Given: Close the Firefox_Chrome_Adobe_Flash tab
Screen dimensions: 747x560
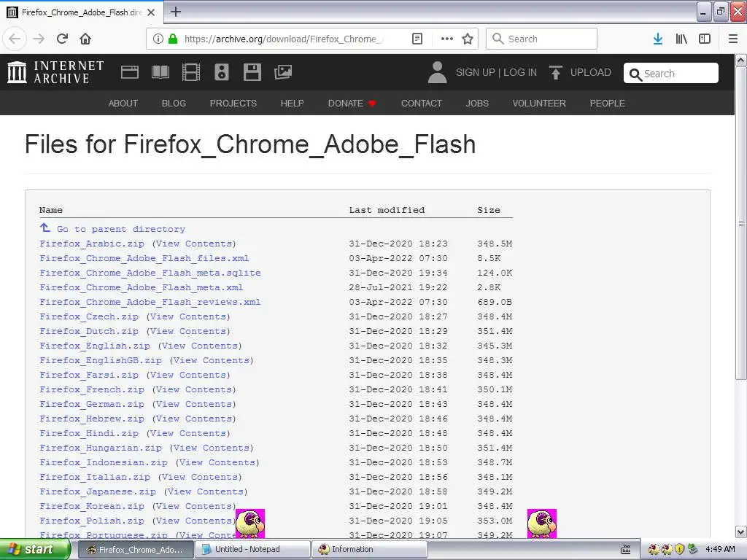Looking at the screenshot, I should [x=151, y=12].
